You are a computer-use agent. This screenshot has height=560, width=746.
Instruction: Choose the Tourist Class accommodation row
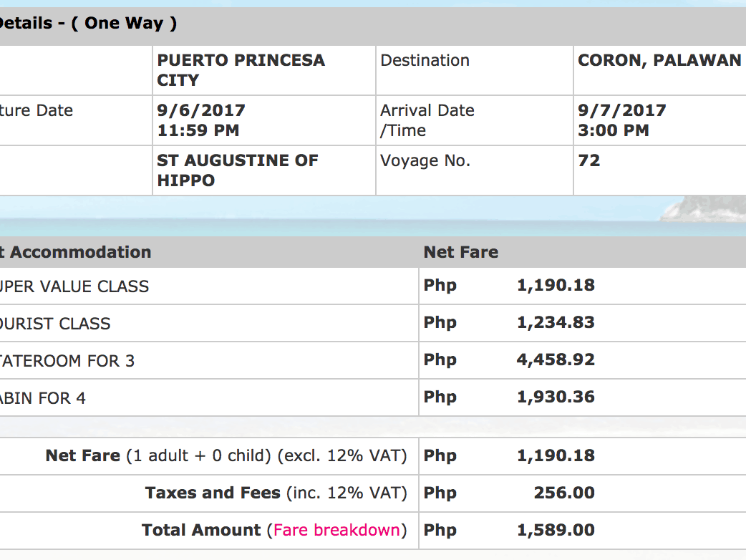coord(56,324)
